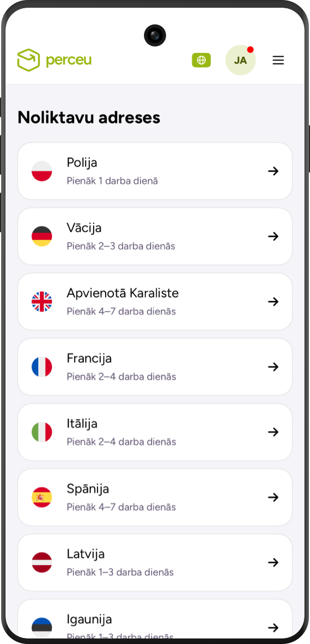Viewport: 310px width, 644px height.
Task: Open Polija arrow for warehouse address
Action: 273,172
